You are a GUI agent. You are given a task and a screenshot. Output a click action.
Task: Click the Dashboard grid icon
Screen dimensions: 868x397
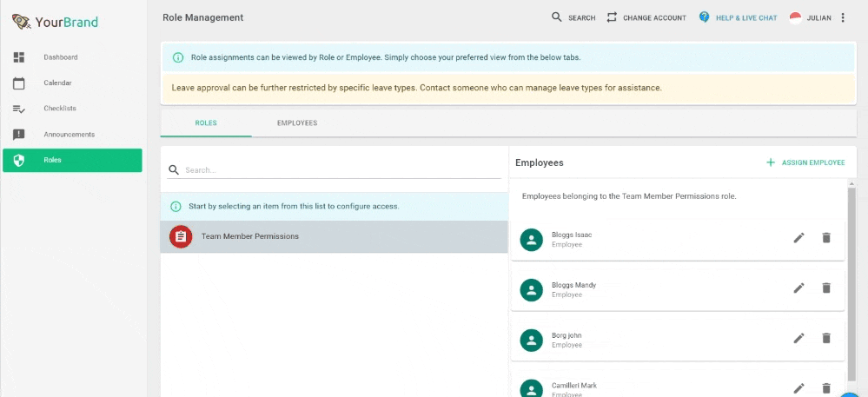(19, 57)
